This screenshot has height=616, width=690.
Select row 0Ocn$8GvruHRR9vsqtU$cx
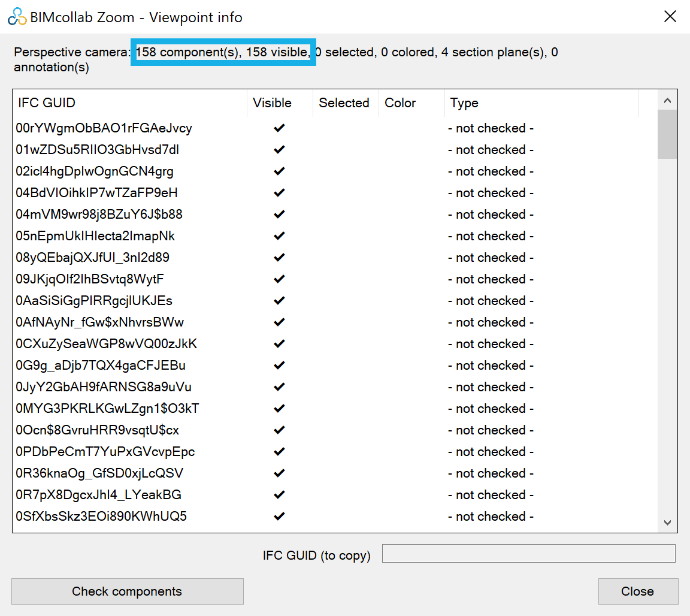[334, 430]
